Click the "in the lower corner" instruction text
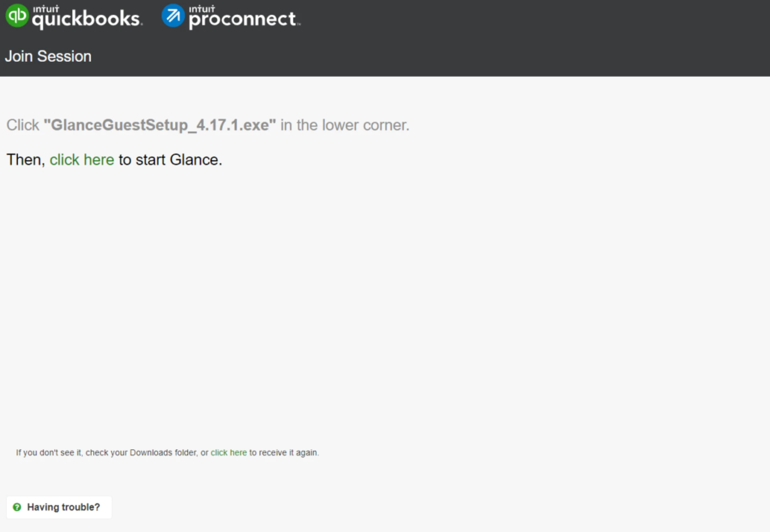 click(x=344, y=125)
